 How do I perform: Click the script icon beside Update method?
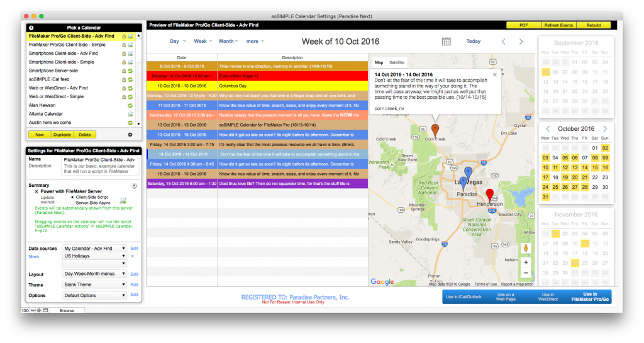pos(123,201)
